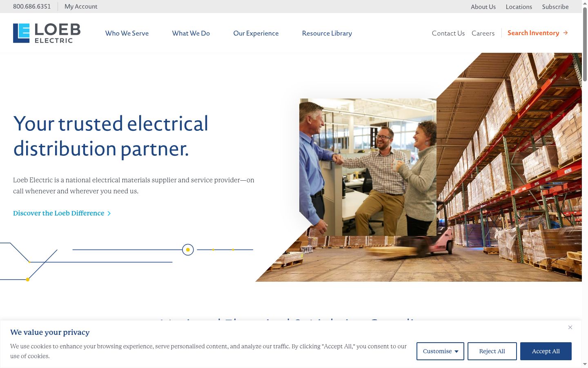Click the arrow icon beside Search Inventory
This screenshot has height=368, width=588.
pos(566,33)
